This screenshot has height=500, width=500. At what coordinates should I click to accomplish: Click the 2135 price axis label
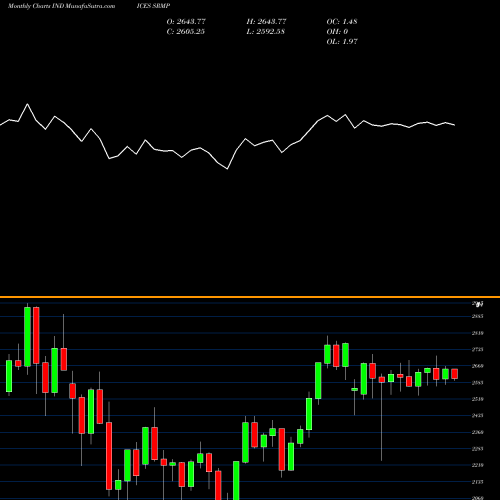(x=478, y=482)
